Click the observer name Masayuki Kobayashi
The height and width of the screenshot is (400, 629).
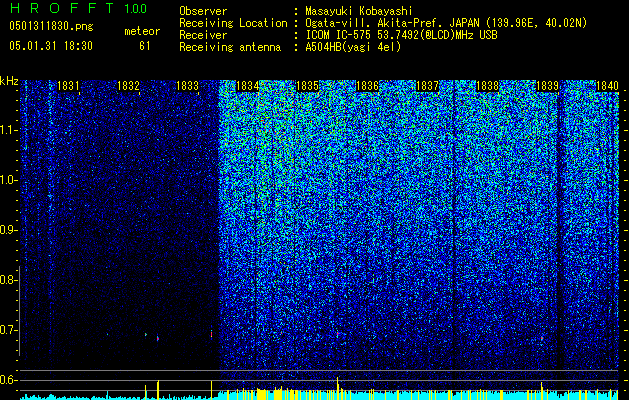click(358, 11)
